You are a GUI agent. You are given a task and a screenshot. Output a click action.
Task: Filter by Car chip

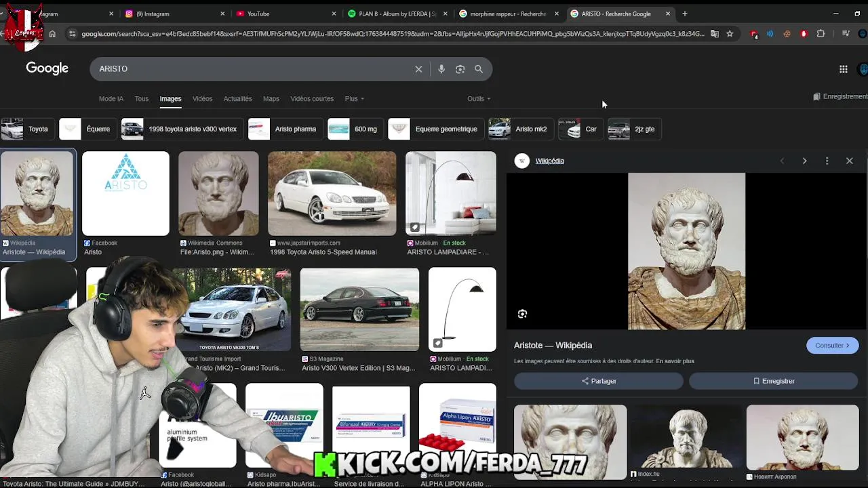(x=580, y=129)
